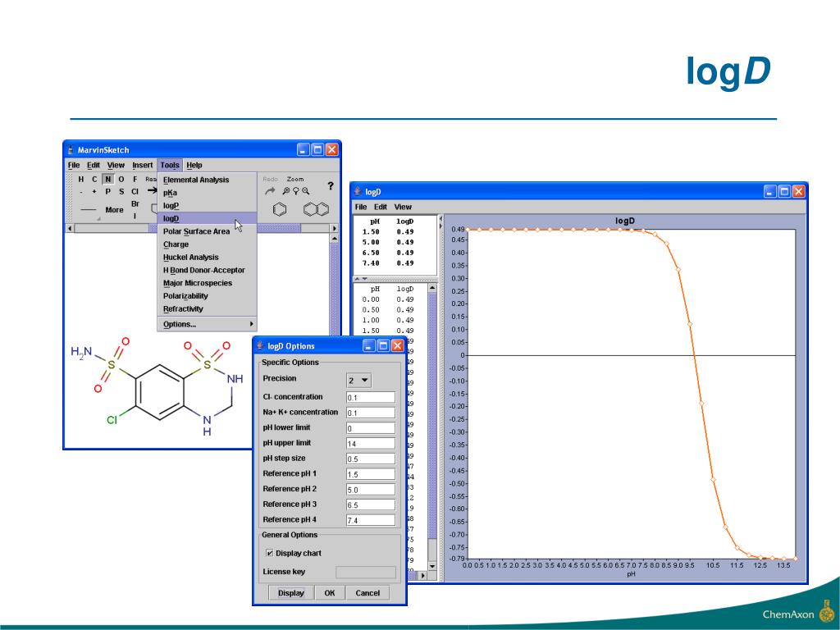Click Reference pH 4 field
This screenshot has width=840, height=630.
(371, 520)
